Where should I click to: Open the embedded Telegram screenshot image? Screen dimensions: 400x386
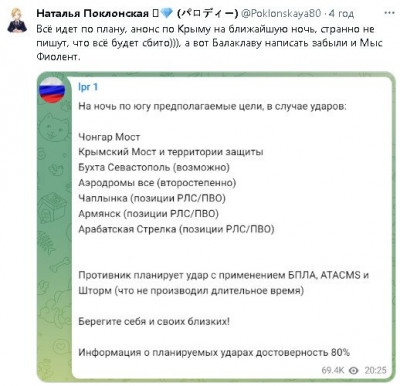[216, 227]
